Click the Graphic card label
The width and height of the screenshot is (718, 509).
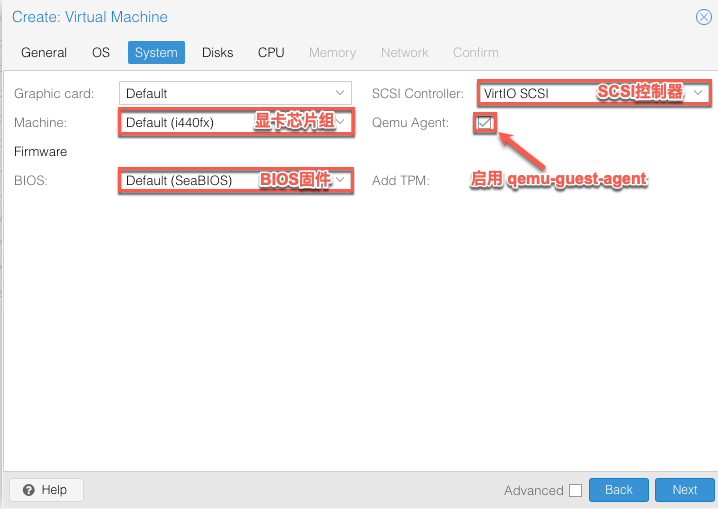pyautogui.click(x=54, y=94)
